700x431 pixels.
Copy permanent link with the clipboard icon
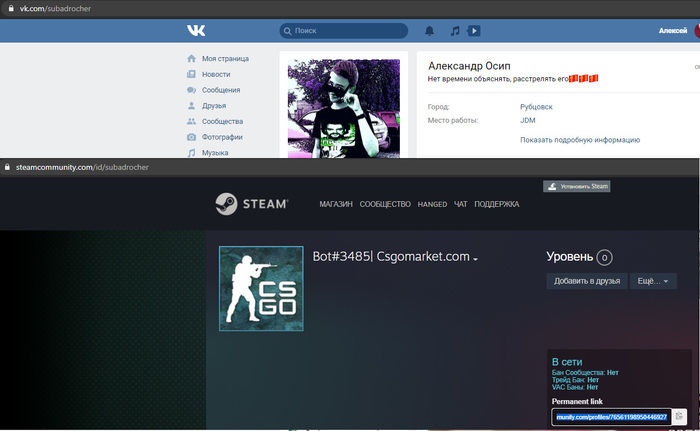click(x=678, y=416)
